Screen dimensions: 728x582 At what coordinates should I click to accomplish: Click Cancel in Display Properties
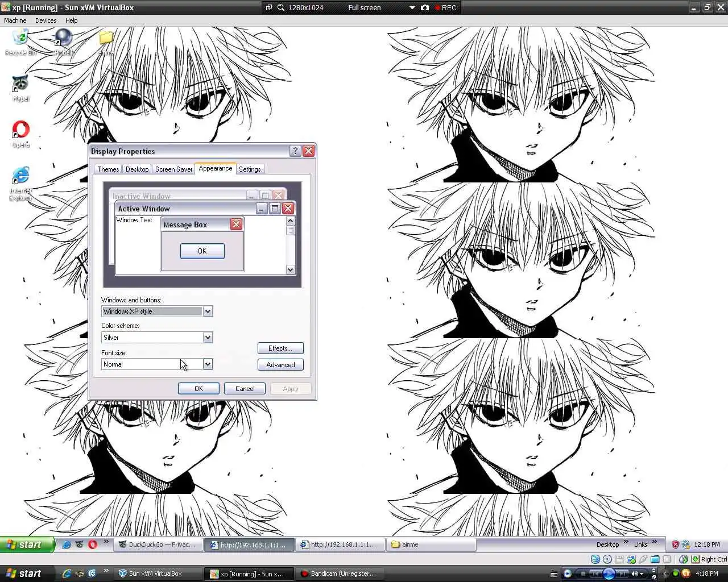tap(245, 388)
